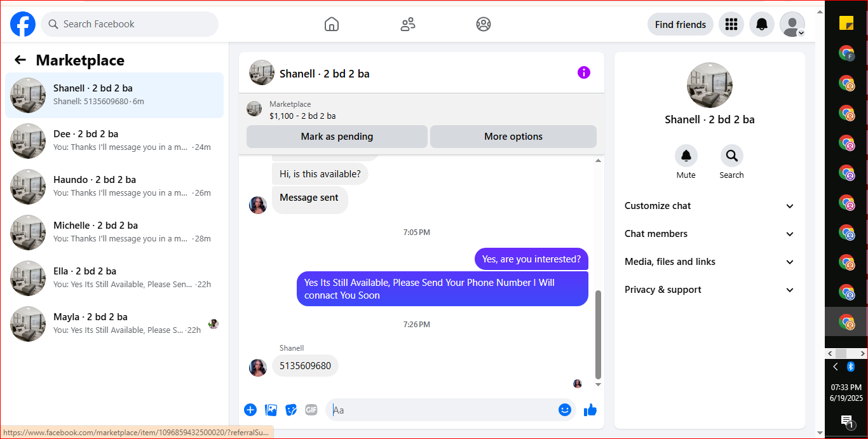Open the Shanell · 2 bd 2 ba conversation

[x=114, y=95]
